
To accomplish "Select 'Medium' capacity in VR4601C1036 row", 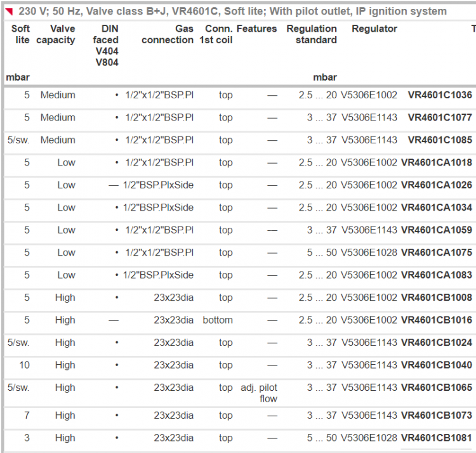I will pyautogui.click(x=58, y=95).
